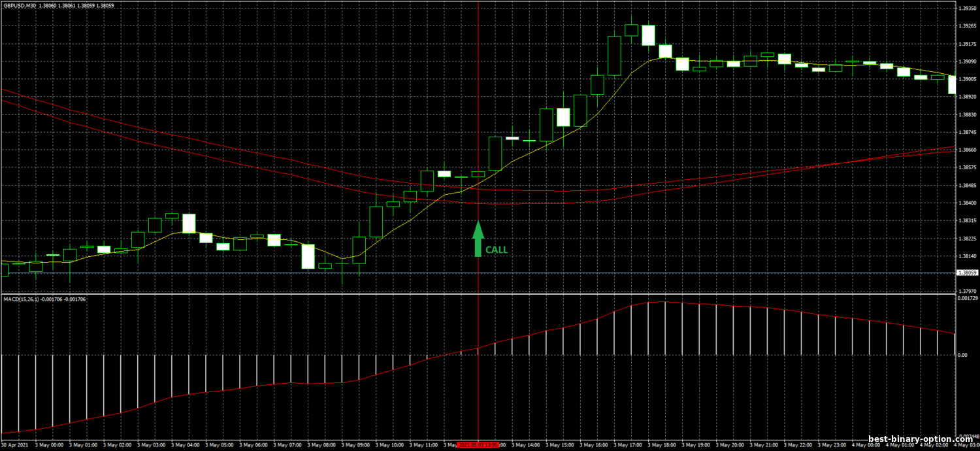Open the best-binary-option.com watermark link
The height and width of the screenshot is (451, 980).
[x=920, y=440]
